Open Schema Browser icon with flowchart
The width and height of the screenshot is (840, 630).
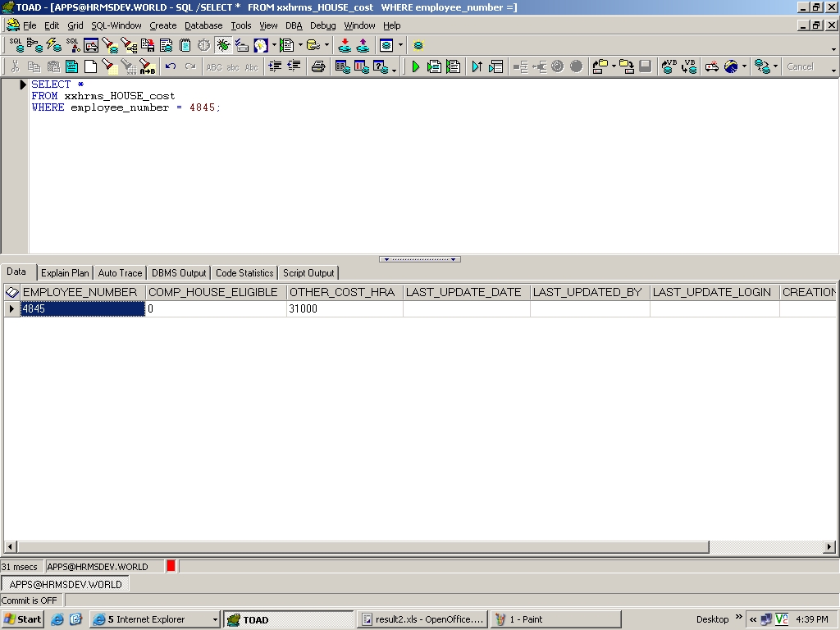tap(34, 45)
